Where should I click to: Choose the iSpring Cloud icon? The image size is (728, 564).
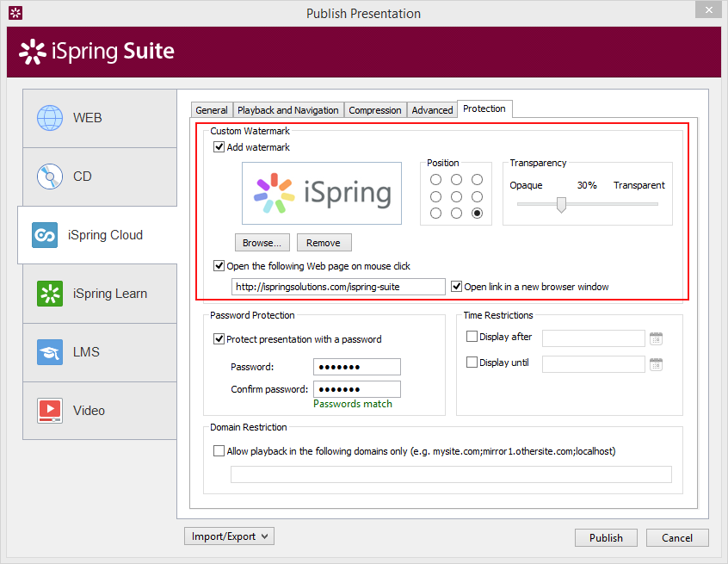[x=45, y=235]
